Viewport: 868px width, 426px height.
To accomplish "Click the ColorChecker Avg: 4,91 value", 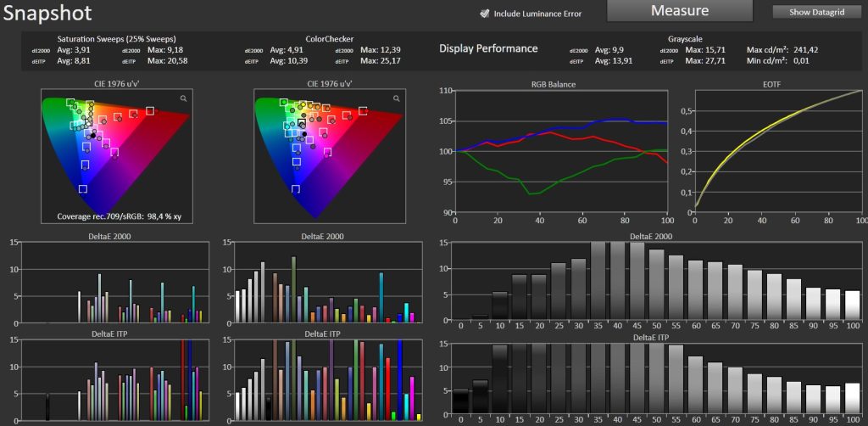I will (x=287, y=50).
